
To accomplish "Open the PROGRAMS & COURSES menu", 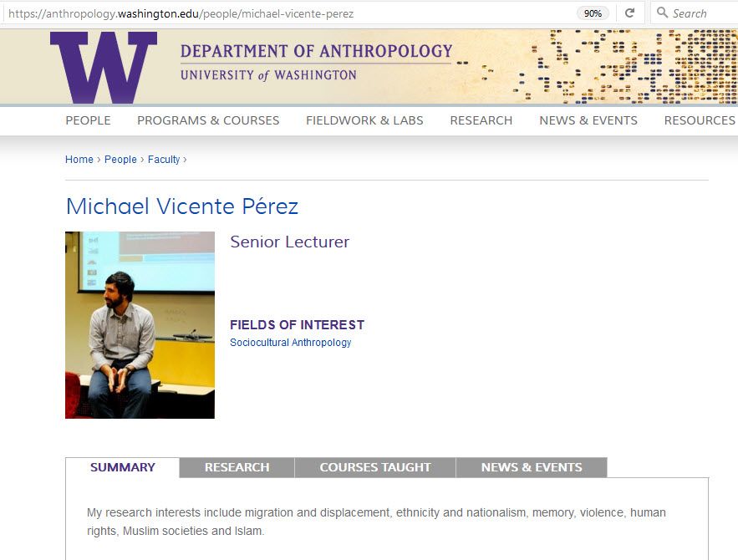I will [207, 120].
